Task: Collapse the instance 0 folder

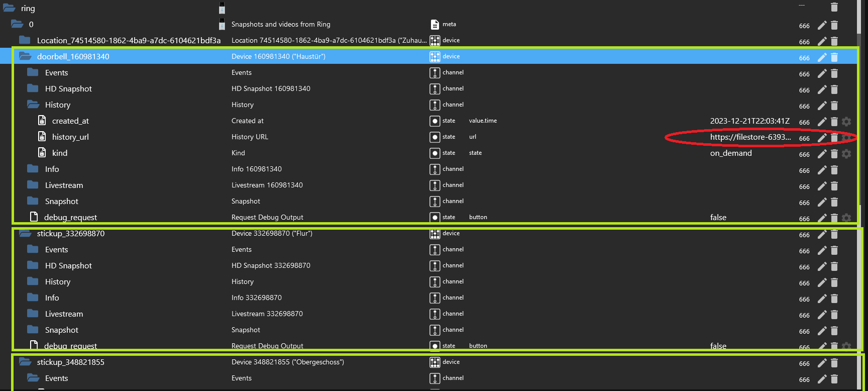Action: click(x=17, y=24)
